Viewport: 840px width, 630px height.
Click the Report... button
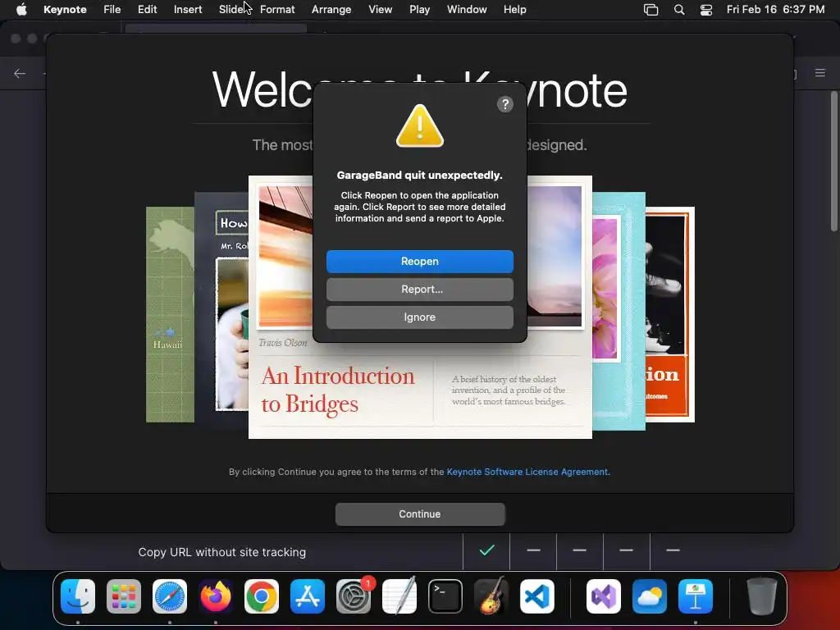[420, 290]
